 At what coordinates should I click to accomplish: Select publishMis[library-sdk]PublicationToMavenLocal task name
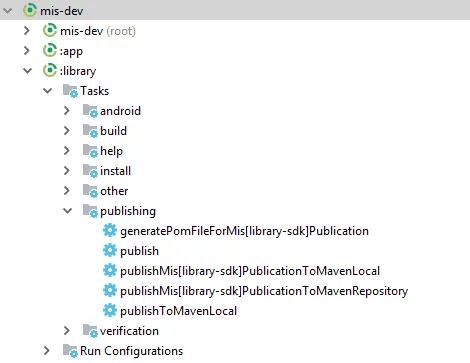point(250,271)
